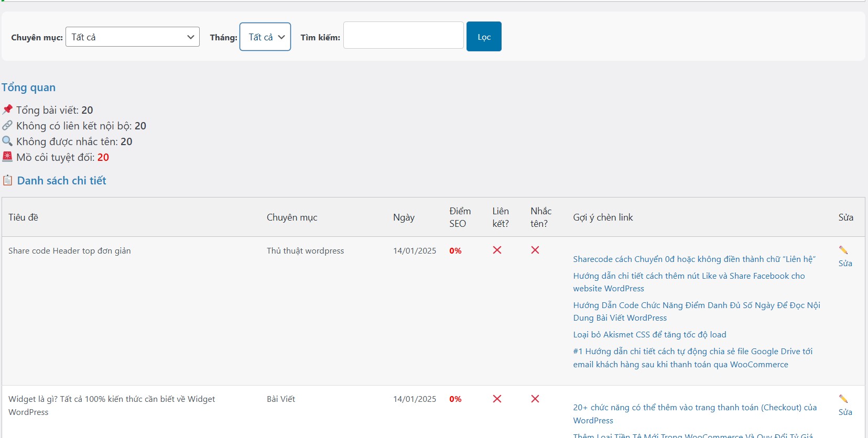This screenshot has height=438, width=868.
Task: Open the Tháng month dropdown
Action: 265,37
